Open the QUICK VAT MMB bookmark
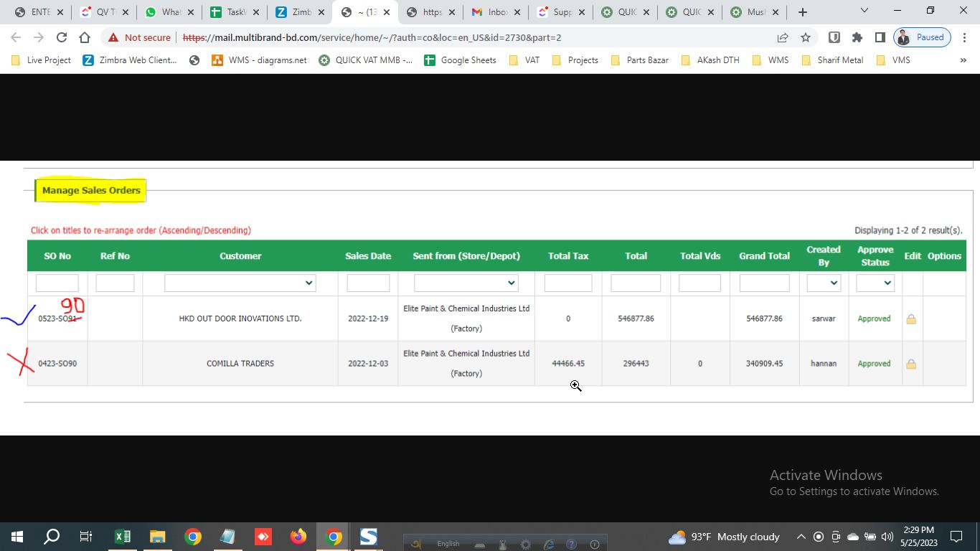This screenshot has width=980, height=551. 365,60
